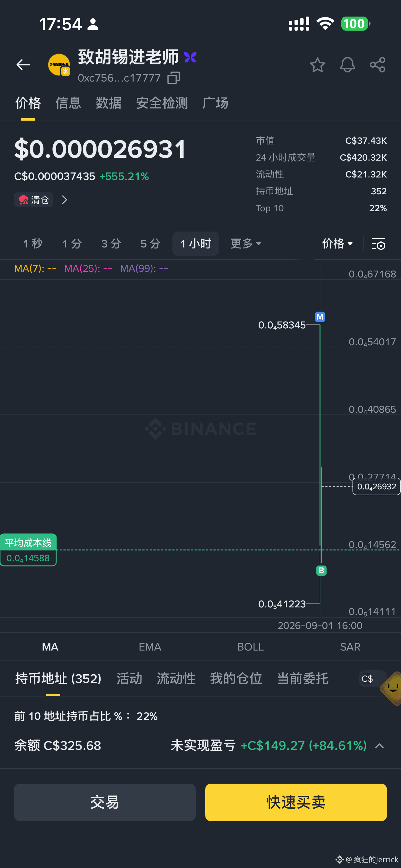The height and width of the screenshot is (868, 401).
Task: Copy the contract address icon
Action: (174, 78)
